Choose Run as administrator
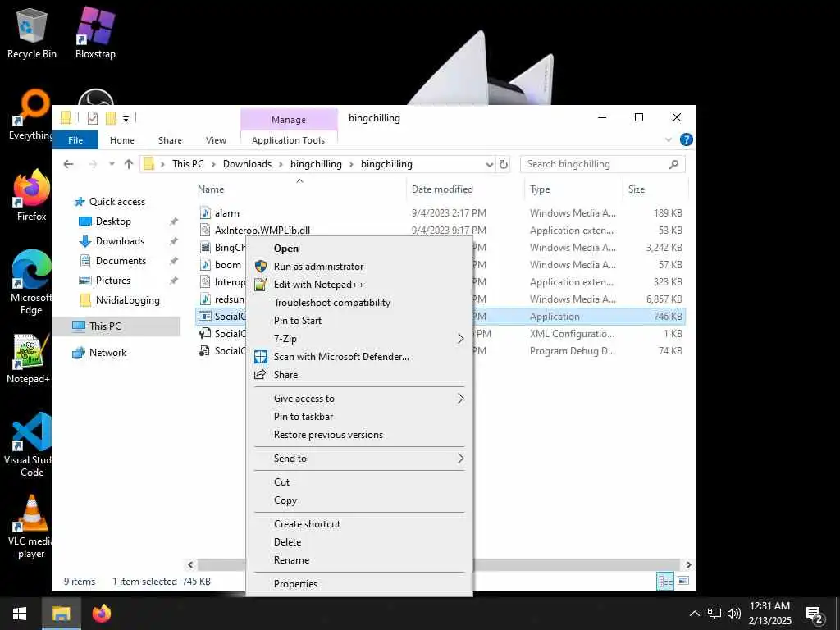The height and width of the screenshot is (630, 840). point(359,267)
